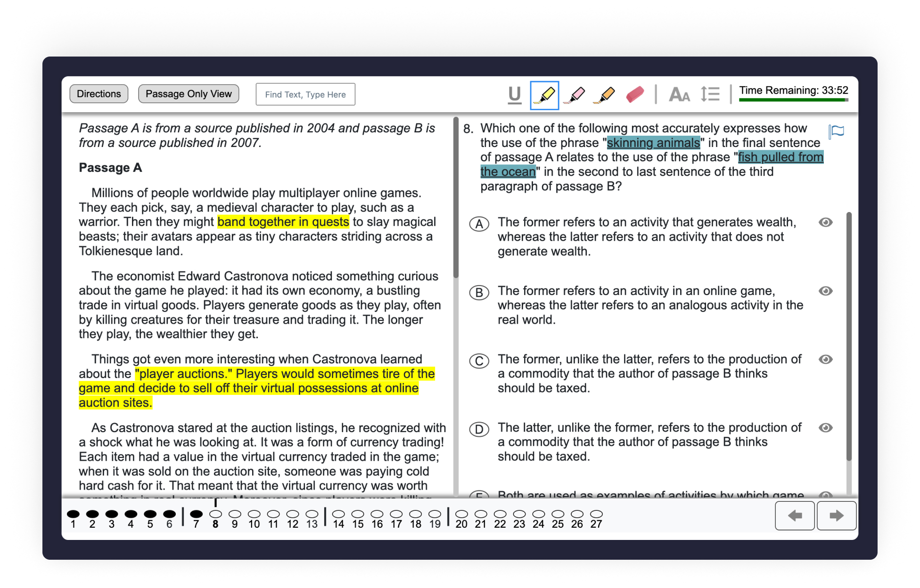
Task: Choose answer option D
Action: (479, 429)
